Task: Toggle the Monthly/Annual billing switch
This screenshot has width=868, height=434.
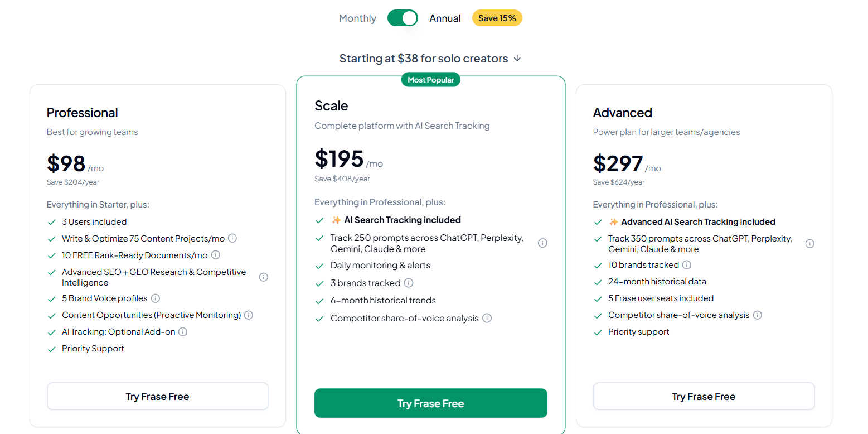Action: click(403, 18)
